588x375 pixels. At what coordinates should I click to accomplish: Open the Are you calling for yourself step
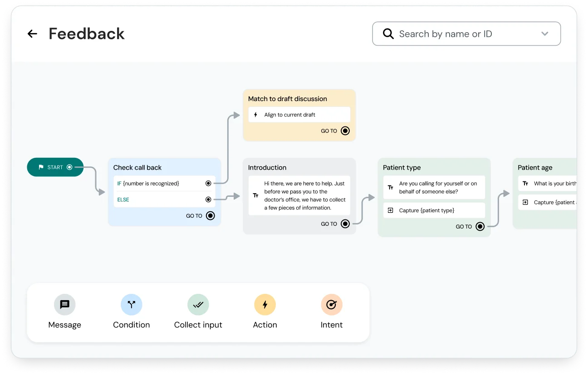coord(434,187)
